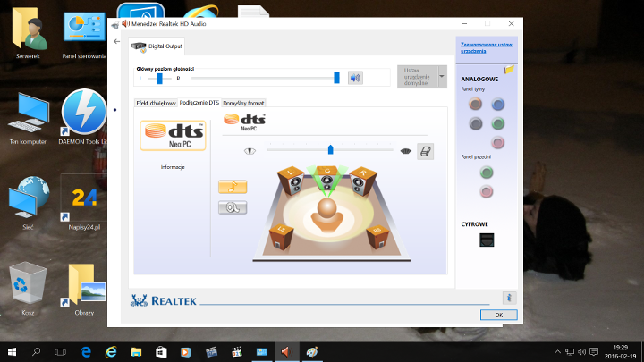This screenshot has width=644, height=362.
Task: Mute the main volume speaker button
Action: coord(355,78)
